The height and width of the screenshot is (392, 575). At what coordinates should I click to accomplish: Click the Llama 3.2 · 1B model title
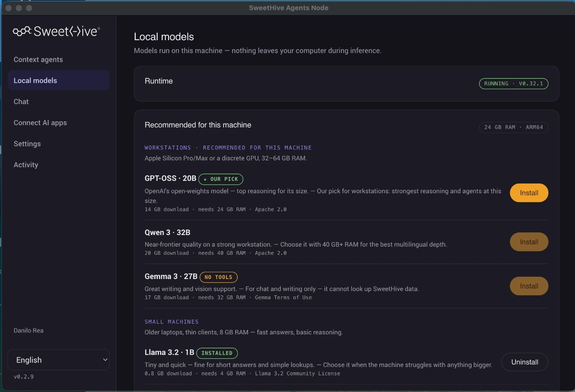point(169,352)
